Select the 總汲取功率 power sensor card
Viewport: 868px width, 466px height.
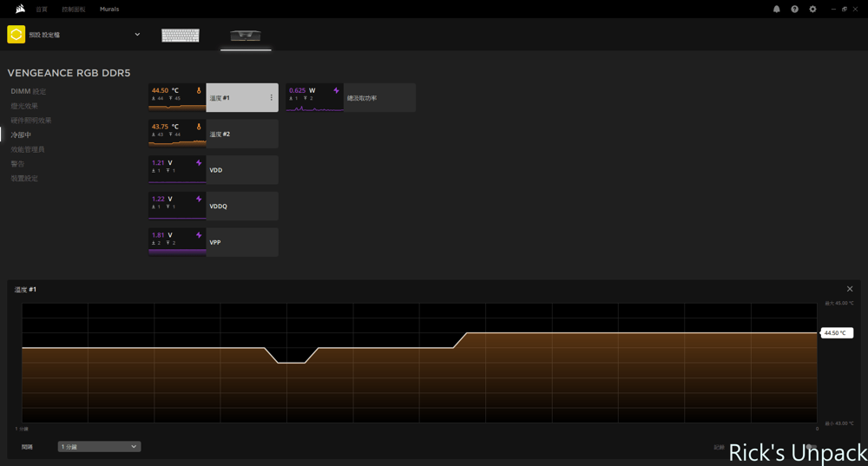tap(351, 97)
